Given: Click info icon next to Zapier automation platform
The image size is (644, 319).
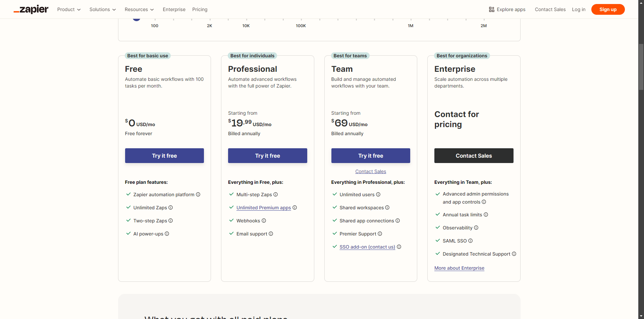Looking at the screenshot, I should point(198,195).
